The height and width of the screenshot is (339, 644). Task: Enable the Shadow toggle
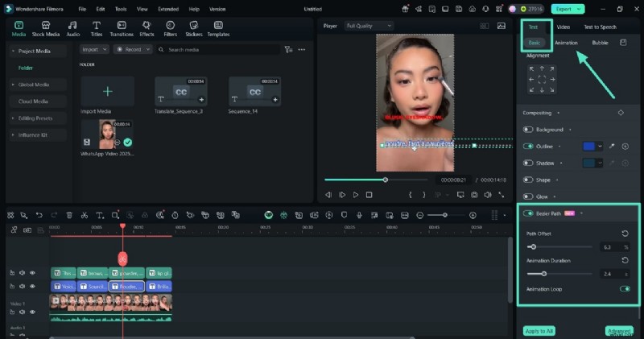point(529,163)
